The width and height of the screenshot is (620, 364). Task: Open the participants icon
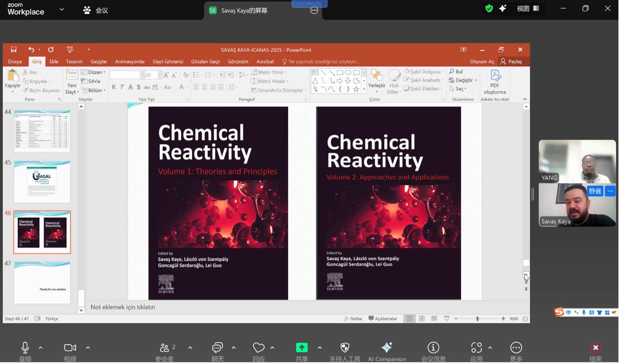pos(165,348)
